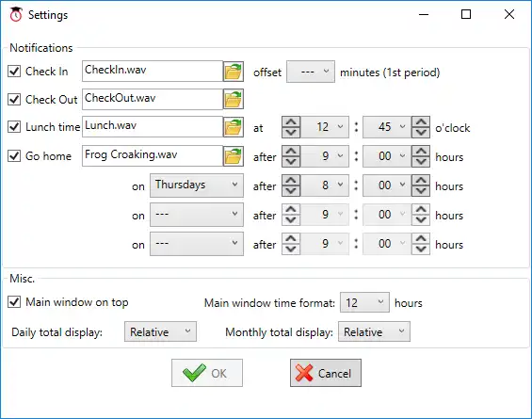Increase the Thursdays minutes value

421,180
